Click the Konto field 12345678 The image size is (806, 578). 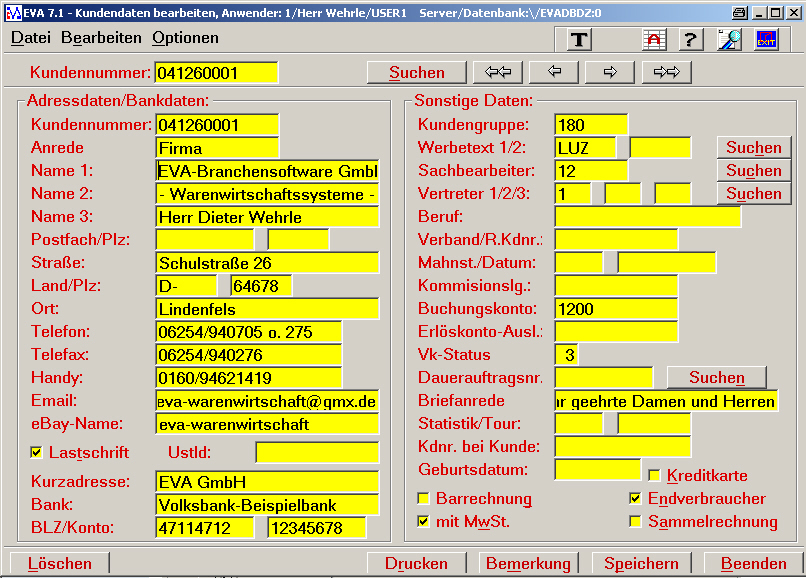tap(317, 528)
